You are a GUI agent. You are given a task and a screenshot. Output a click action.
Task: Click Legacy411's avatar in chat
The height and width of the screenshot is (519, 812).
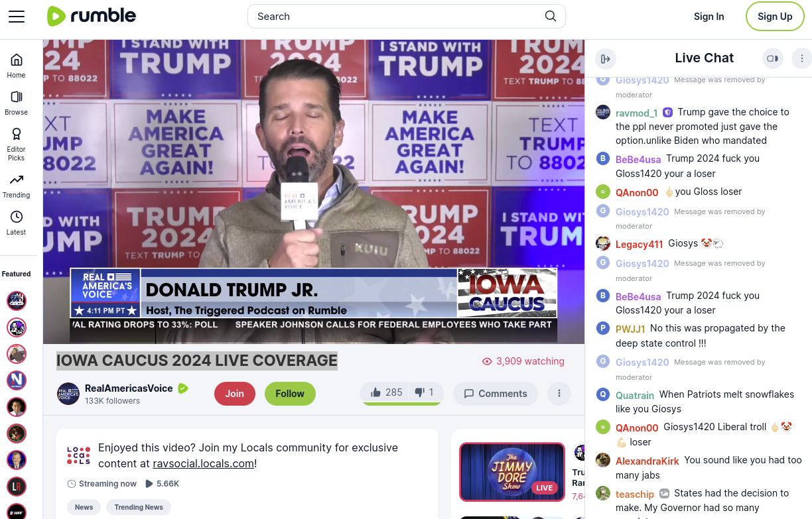[603, 243]
